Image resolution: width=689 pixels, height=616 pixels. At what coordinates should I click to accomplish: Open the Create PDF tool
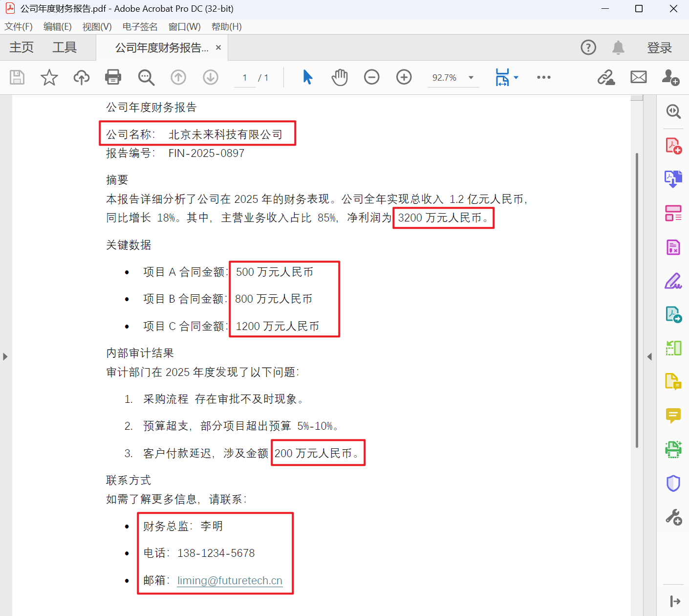pyautogui.click(x=673, y=145)
